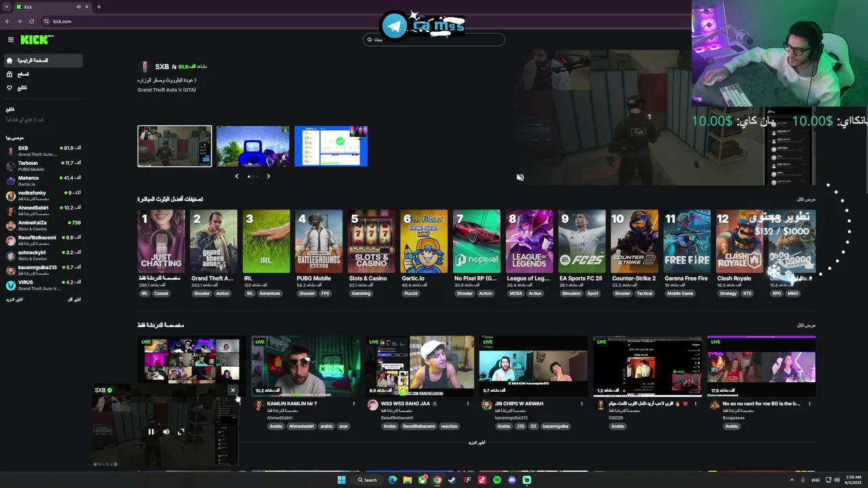The image size is (868, 488).
Task: Expand show more below chat-only streams
Action: (x=477, y=443)
